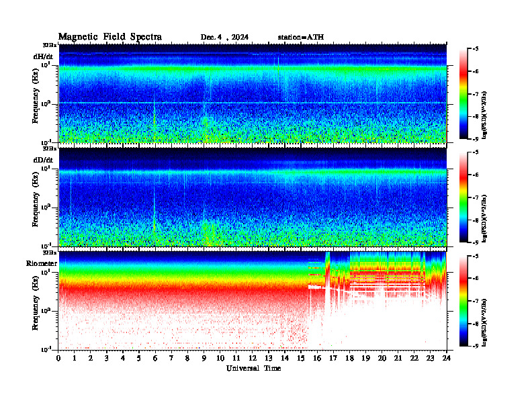Click hour 3 on the Universal Time axis
532x411 pixels.
(x=107, y=359)
